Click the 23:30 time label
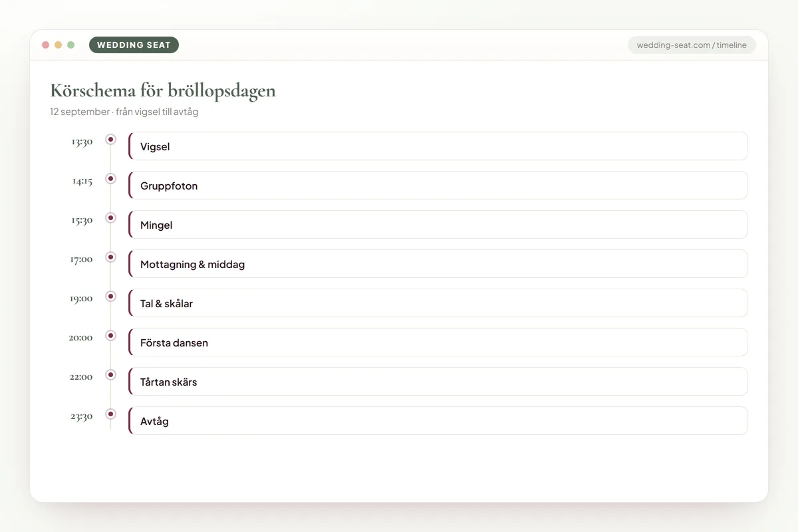Screen dimensions: 798x532 [x=82, y=416]
